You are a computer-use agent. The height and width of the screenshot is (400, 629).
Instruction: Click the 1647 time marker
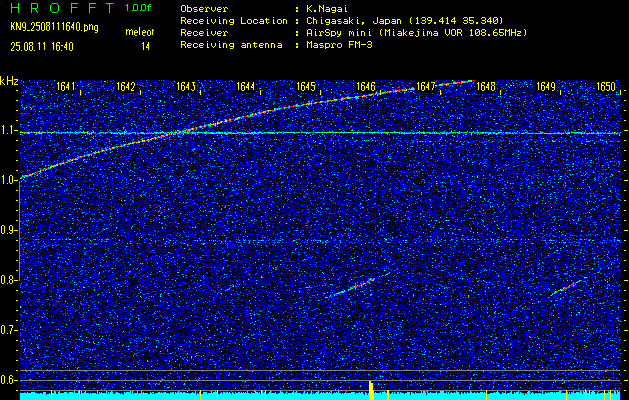426,86
